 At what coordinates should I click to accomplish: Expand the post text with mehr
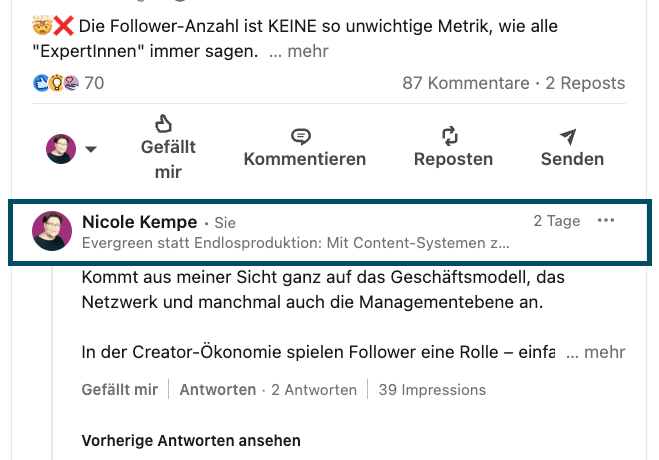coord(307,50)
